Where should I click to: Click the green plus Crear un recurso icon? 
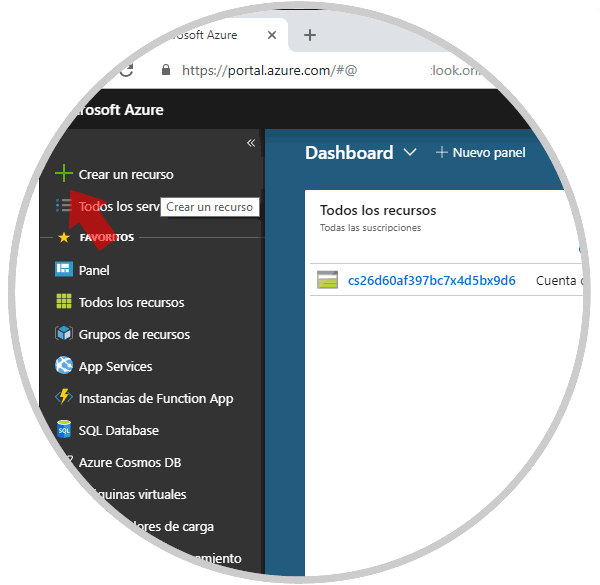[64, 174]
